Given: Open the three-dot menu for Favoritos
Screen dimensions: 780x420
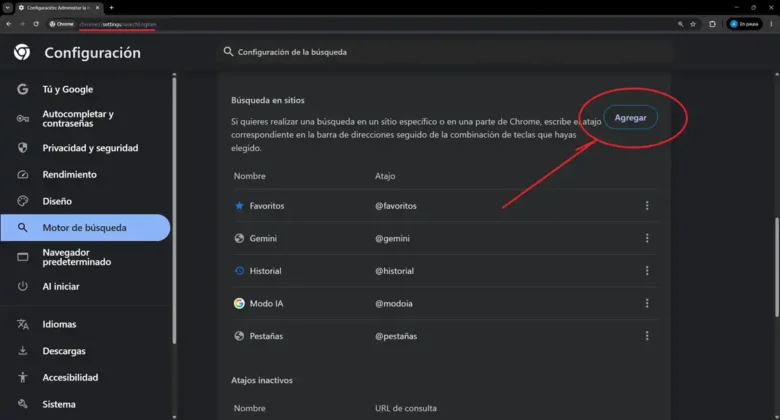Looking at the screenshot, I should (647, 206).
